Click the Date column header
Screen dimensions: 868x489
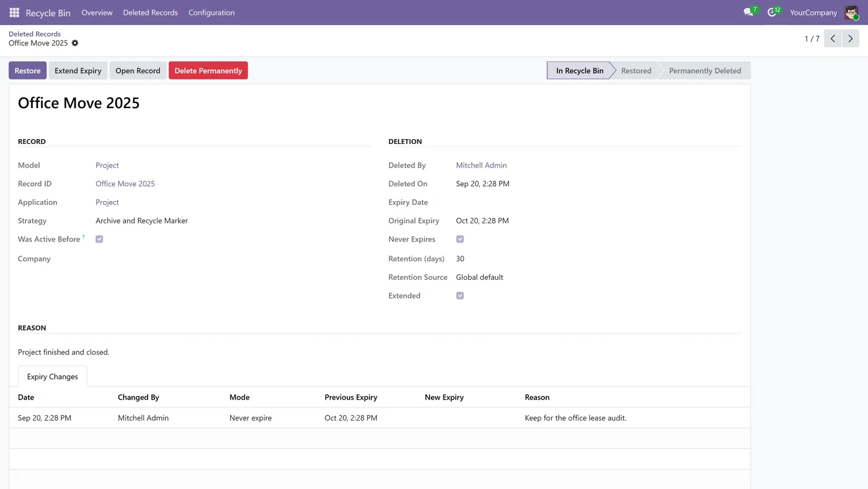coord(26,397)
